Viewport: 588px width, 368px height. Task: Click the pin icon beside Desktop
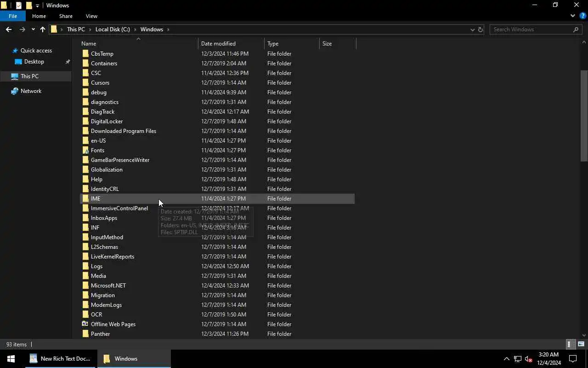pyautogui.click(x=68, y=62)
